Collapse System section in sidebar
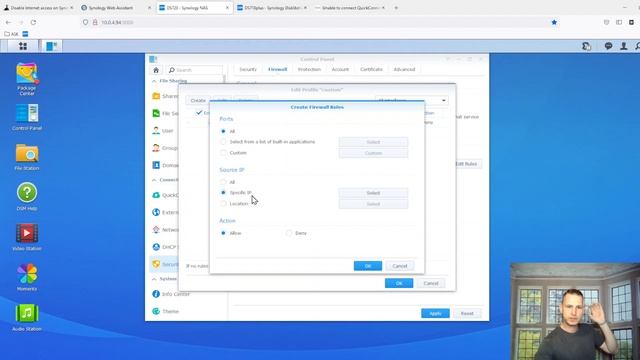This screenshot has width=640, height=360. pos(154,279)
